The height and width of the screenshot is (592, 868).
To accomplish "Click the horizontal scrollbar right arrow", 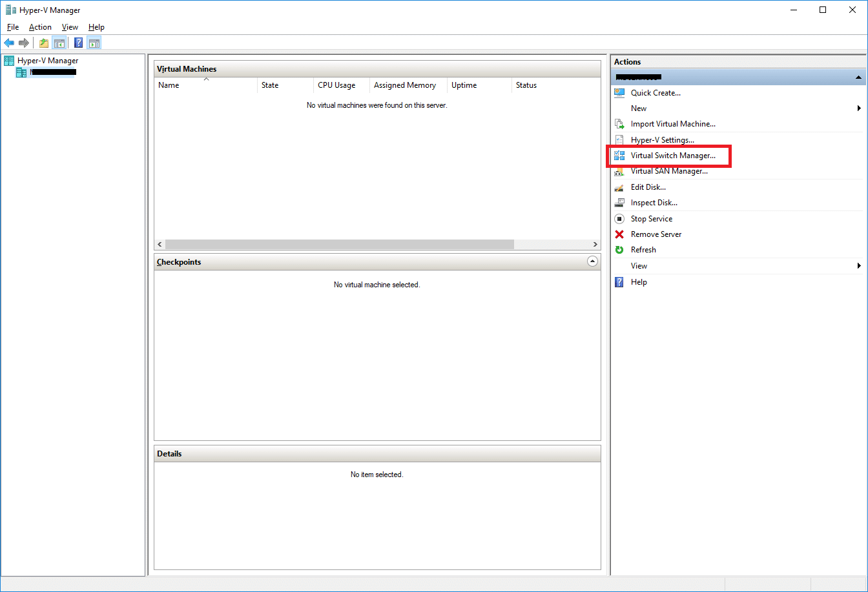I will coord(595,245).
